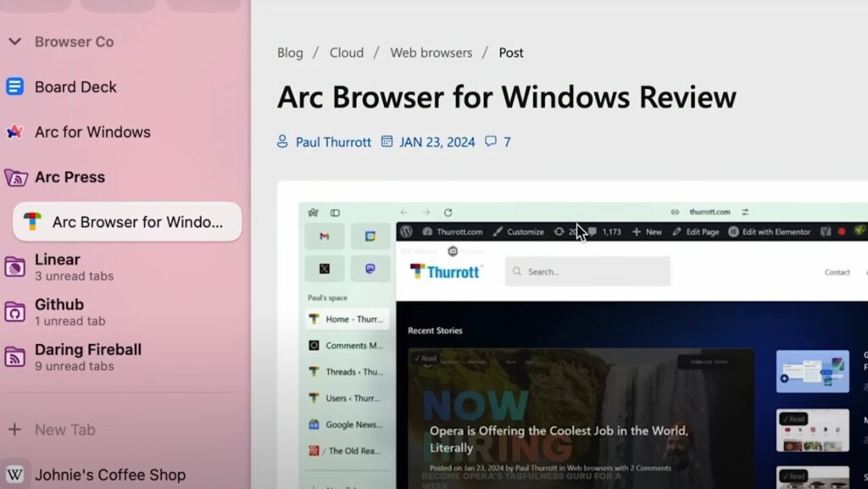
Task: Click the Arc for Windows favicon
Action: tap(14, 132)
